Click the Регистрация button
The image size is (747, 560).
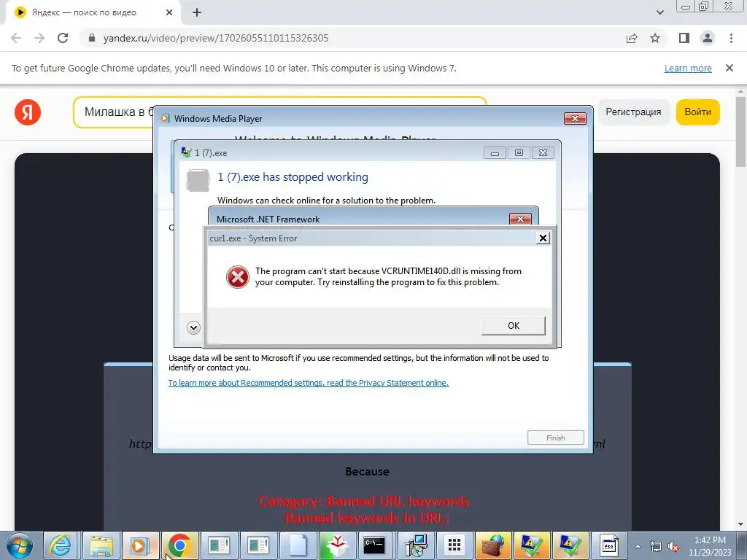[x=633, y=112]
